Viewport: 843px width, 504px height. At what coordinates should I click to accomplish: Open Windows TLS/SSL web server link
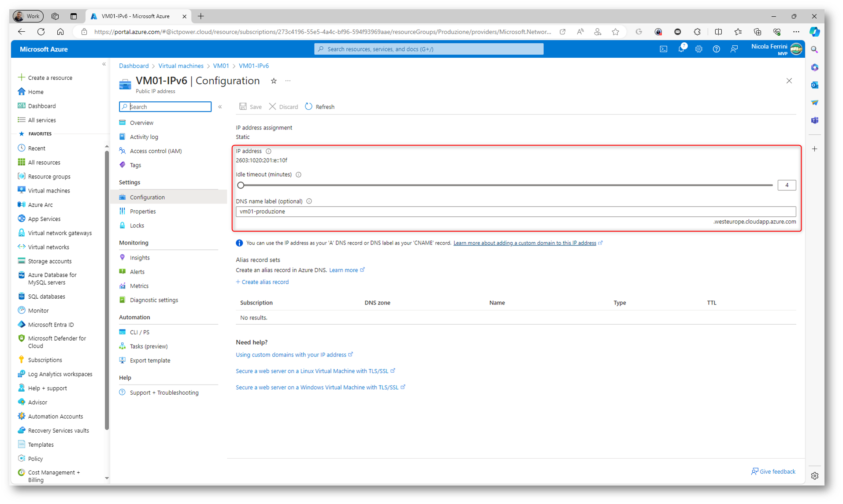point(320,387)
